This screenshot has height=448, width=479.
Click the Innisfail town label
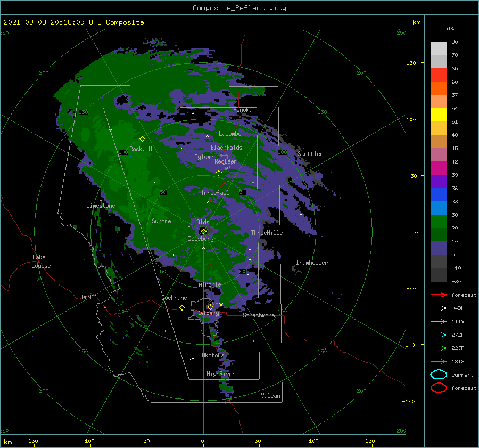[215, 193]
